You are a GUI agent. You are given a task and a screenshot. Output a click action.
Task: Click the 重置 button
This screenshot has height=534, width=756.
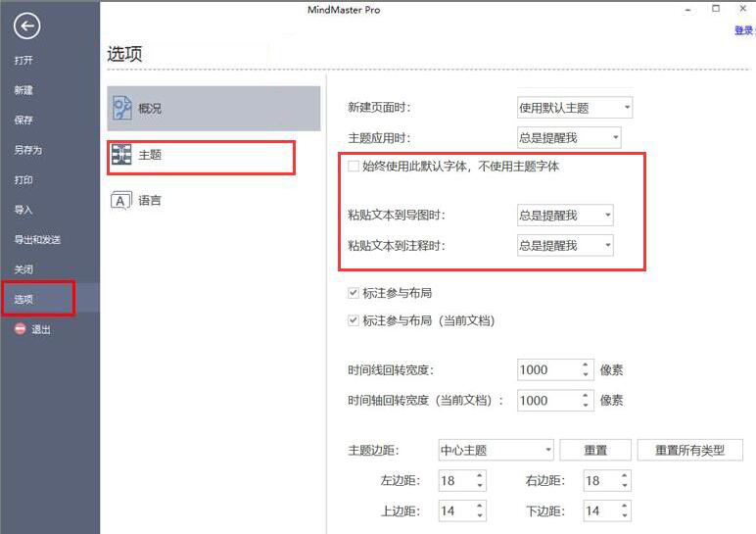[595, 450]
